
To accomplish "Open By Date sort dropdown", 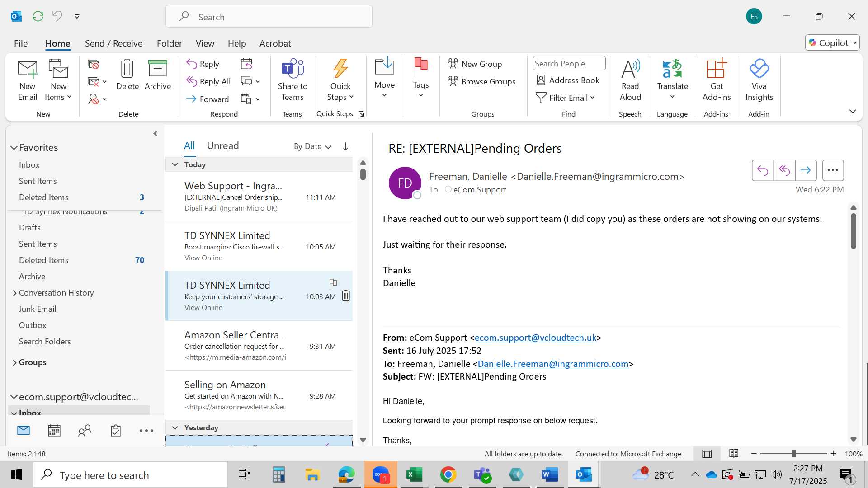I will [x=312, y=146].
